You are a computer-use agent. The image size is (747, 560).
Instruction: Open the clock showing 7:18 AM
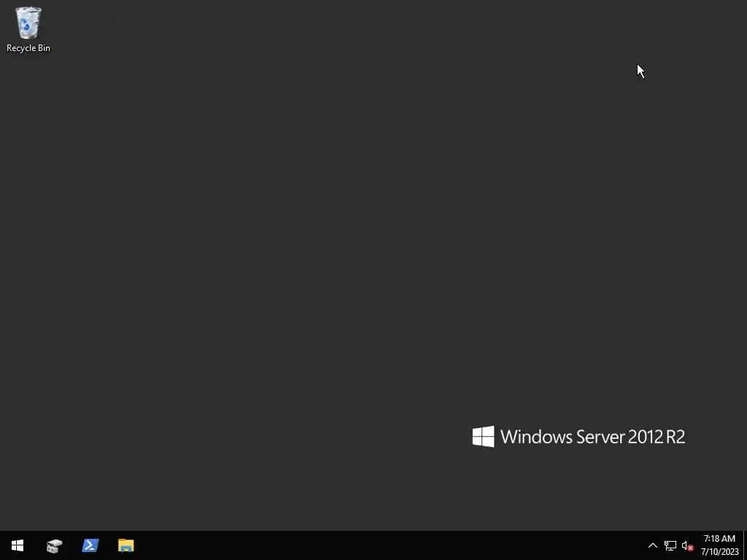(x=719, y=545)
